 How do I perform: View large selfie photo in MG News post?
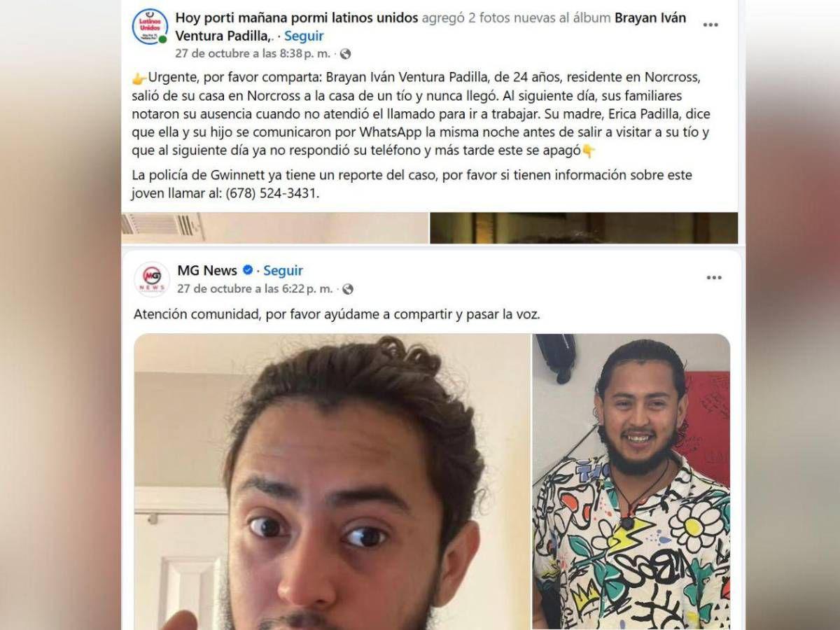[x=332, y=482]
